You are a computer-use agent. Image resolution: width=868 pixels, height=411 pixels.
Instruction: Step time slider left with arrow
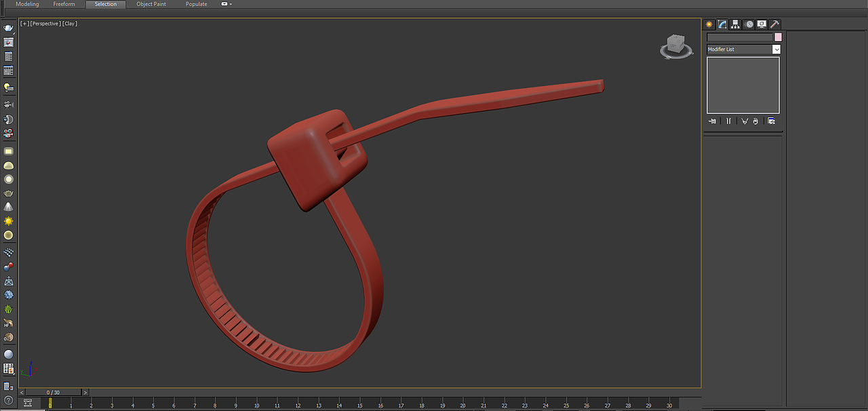(22, 392)
